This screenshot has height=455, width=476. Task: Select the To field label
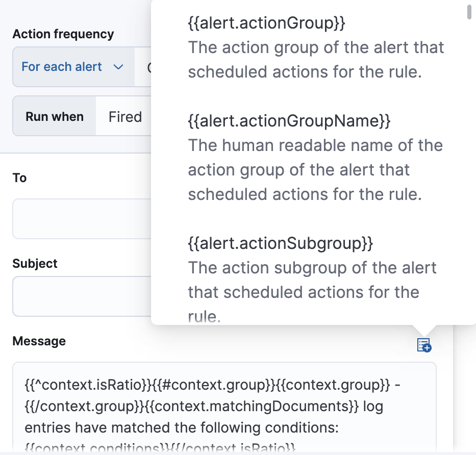[19, 178]
